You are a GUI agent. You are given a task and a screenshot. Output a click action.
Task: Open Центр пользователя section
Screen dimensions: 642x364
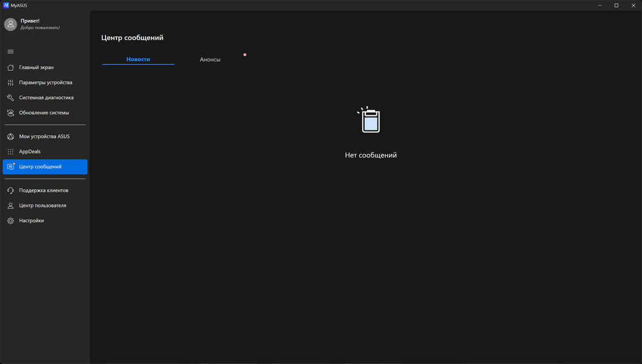pyautogui.click(x=45, y=206)
